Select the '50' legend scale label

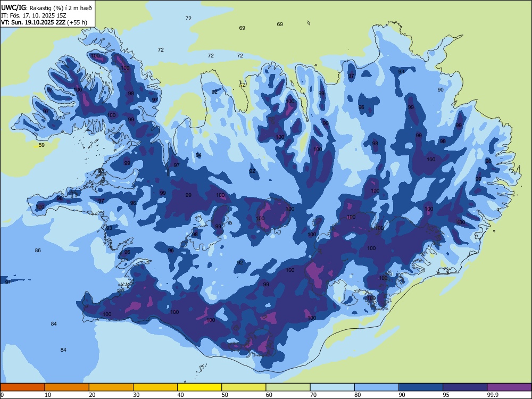(x=225, y=395)
